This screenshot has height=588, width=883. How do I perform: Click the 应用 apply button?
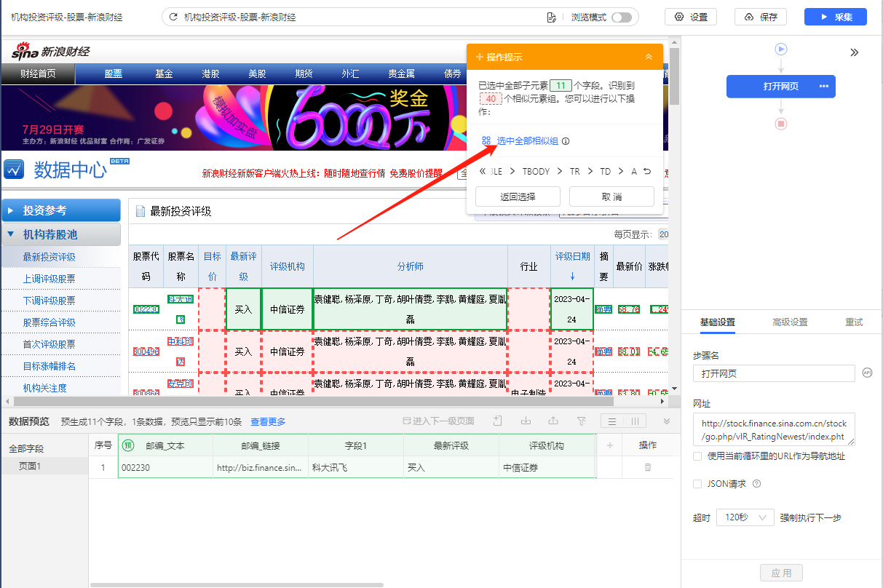click(781, 573)
